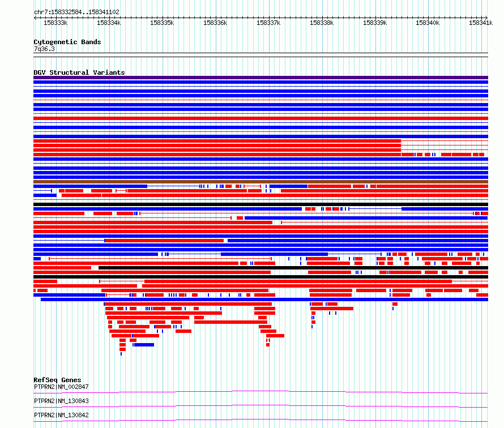Select the PTPRN2|NM_002847 gene label
Viewport: 504px width, 428px height.
click(61, 387)
